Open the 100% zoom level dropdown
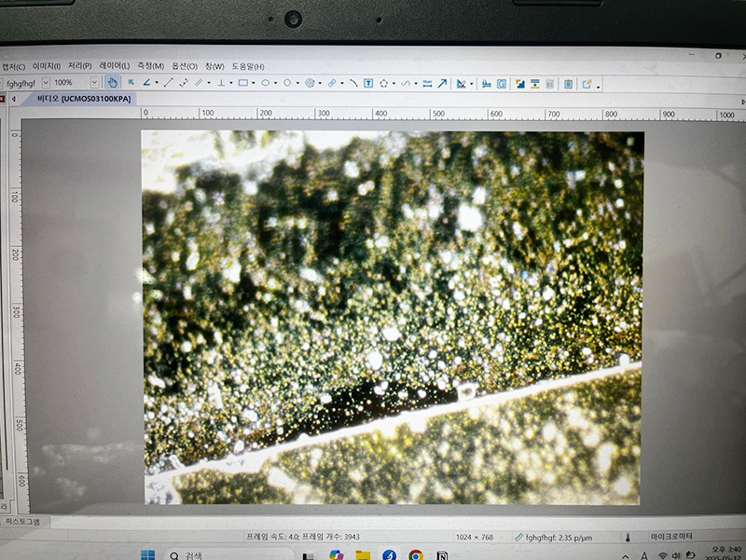Viewport: 746px width, 560px height. (94, 83)
